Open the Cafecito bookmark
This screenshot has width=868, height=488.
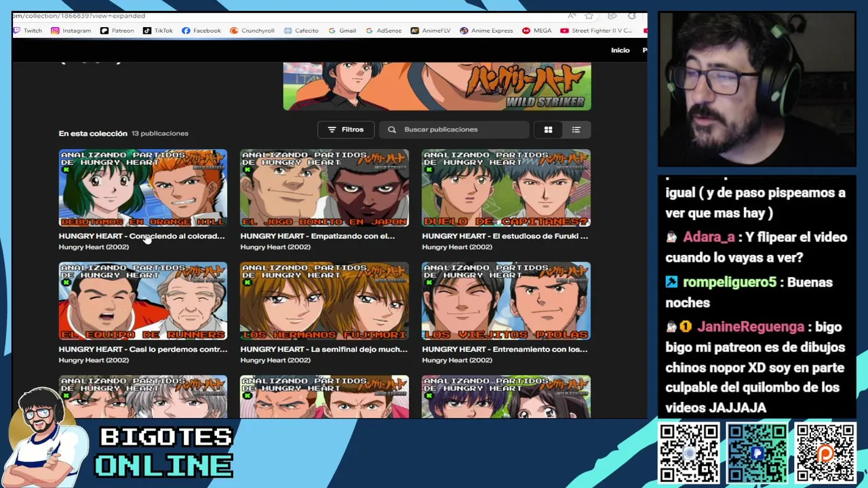(301, 30)
